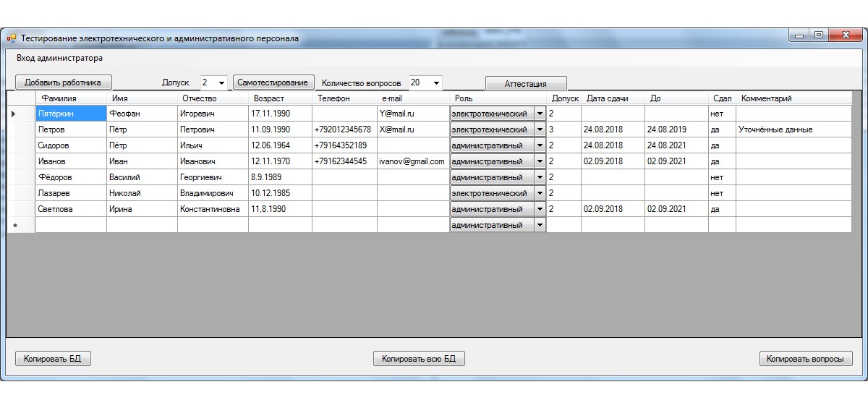
Task: Click the Василий name cell
Action: coord(142,177)
